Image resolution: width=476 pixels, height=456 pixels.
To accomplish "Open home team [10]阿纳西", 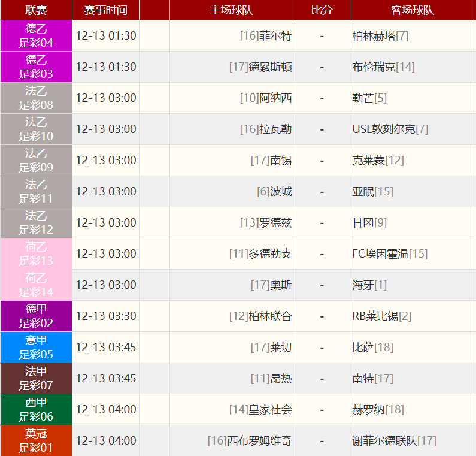I will (266, 98).
